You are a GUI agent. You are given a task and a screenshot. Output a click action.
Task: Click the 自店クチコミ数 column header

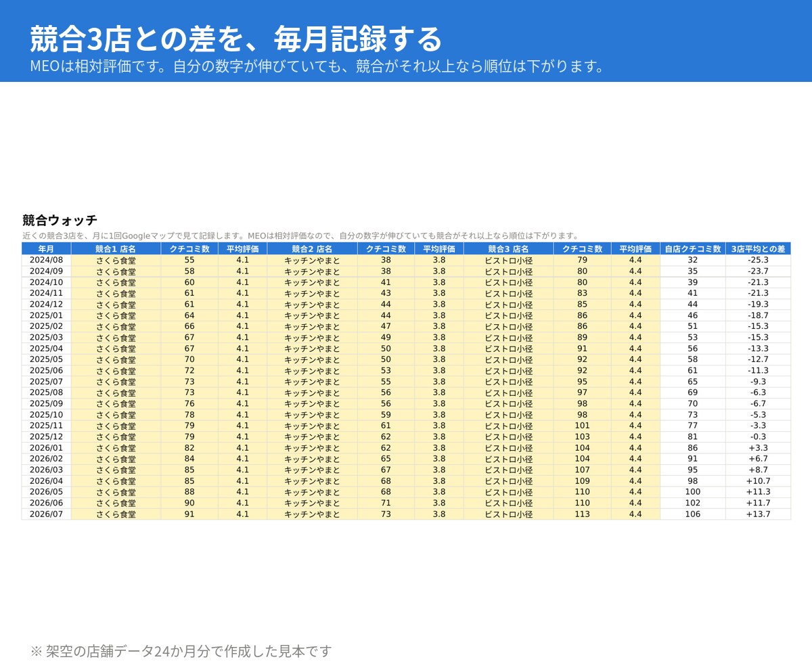[x=693, y=249]
